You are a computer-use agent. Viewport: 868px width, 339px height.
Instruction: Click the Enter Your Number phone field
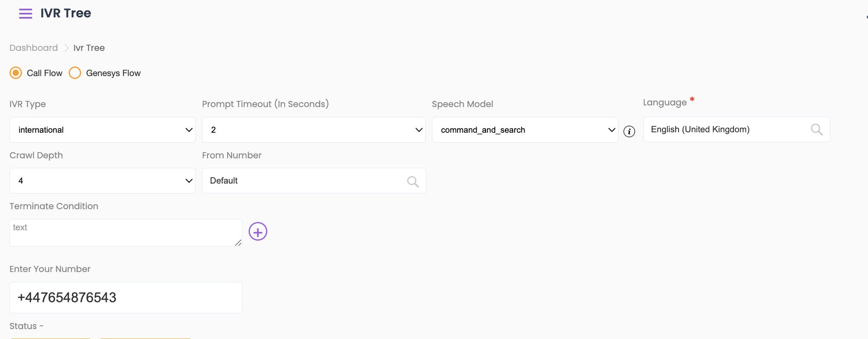[126, 298]
